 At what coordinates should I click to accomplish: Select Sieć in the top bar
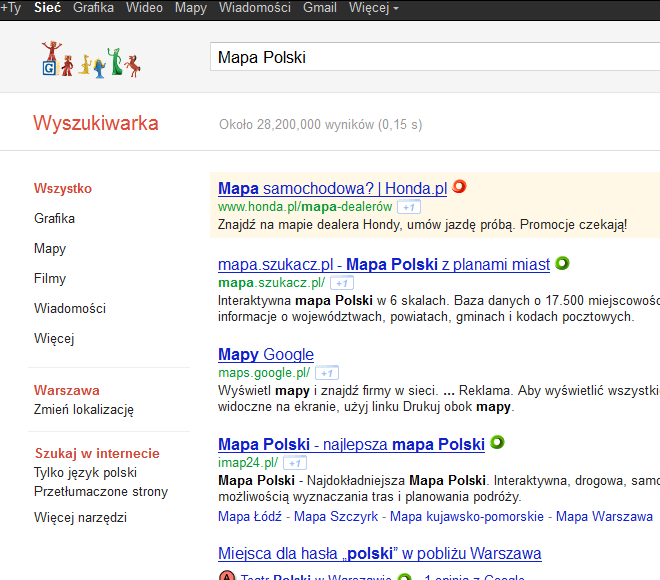pyautogui.click(x=48, y=8)
